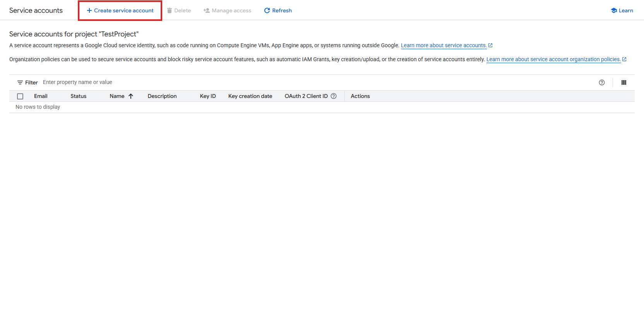
Task: Click the grayed-out Delete trash icon
Action: tap(170, 10)
